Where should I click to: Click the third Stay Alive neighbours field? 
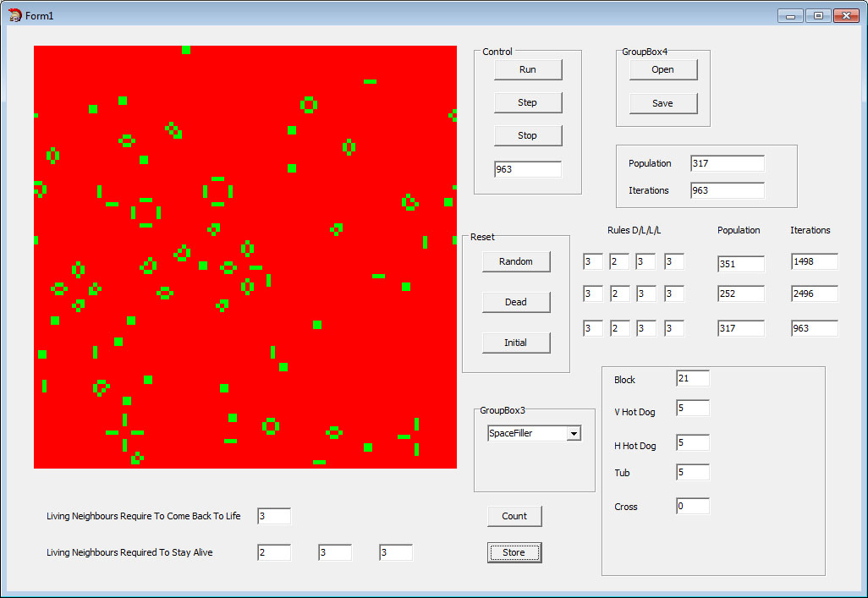point(396,552)
